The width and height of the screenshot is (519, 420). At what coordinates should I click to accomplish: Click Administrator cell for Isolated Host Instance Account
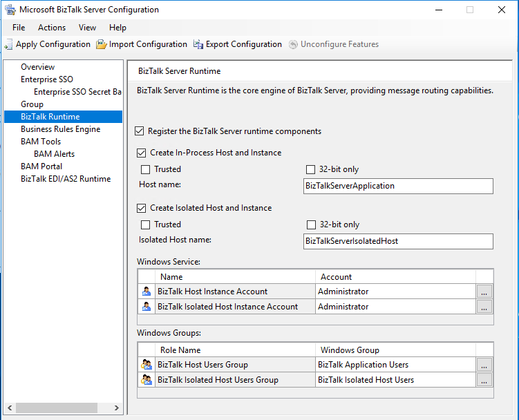pyautogui.click(x=395, y=307)
